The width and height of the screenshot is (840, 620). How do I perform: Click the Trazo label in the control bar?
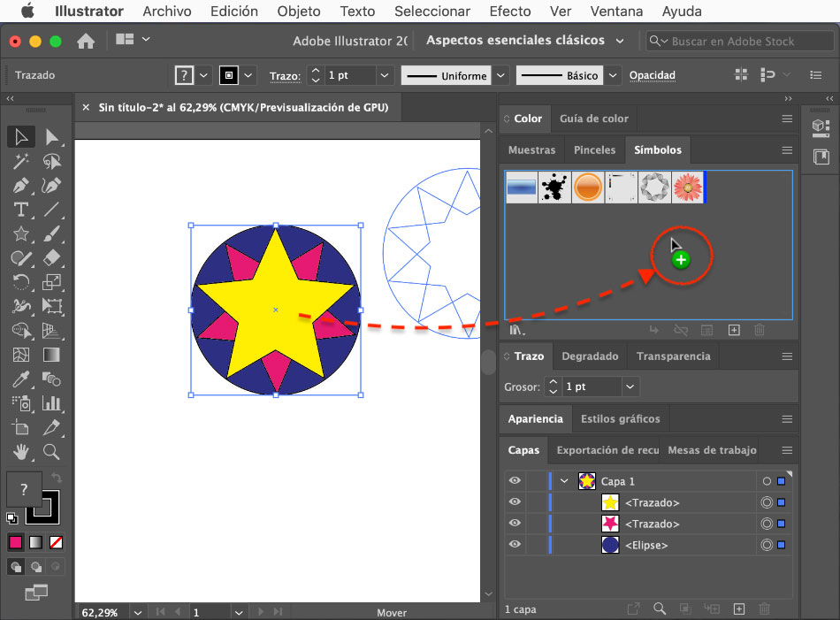click(x=285, y=76)
